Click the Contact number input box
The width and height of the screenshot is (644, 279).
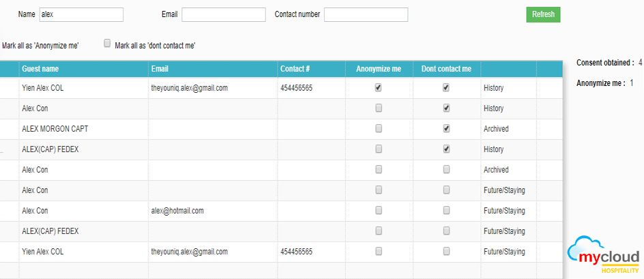pos(366,15)
